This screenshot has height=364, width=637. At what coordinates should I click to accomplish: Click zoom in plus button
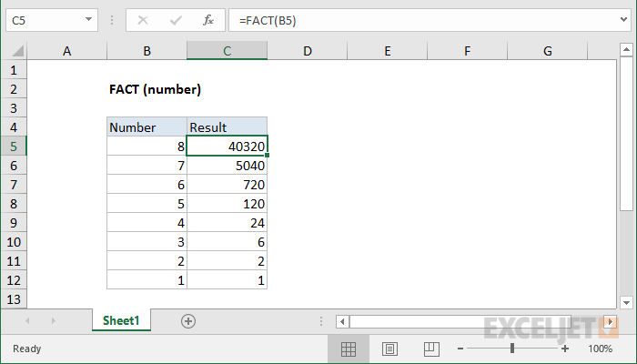pyautogui.click(x=565, y=349)
